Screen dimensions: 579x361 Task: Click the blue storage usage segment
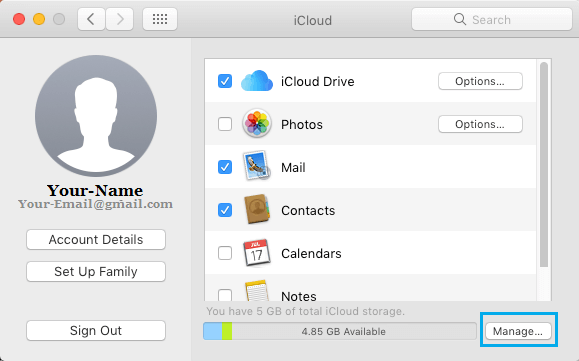click(213, 331)
